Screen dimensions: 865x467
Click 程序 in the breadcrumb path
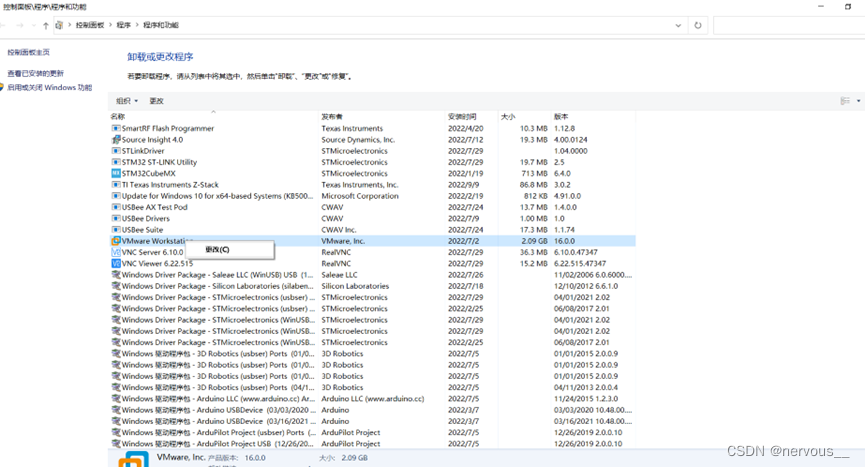(124, 25)
